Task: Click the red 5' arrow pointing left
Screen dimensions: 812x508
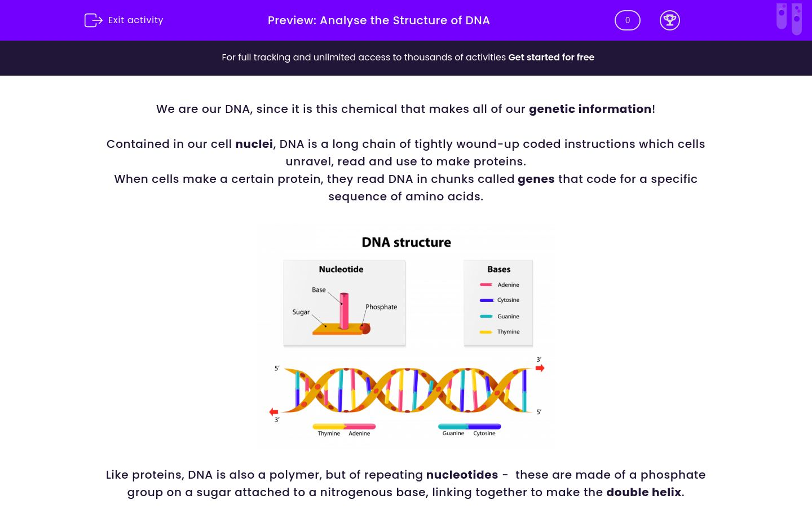Action: (x=273, y=411)
